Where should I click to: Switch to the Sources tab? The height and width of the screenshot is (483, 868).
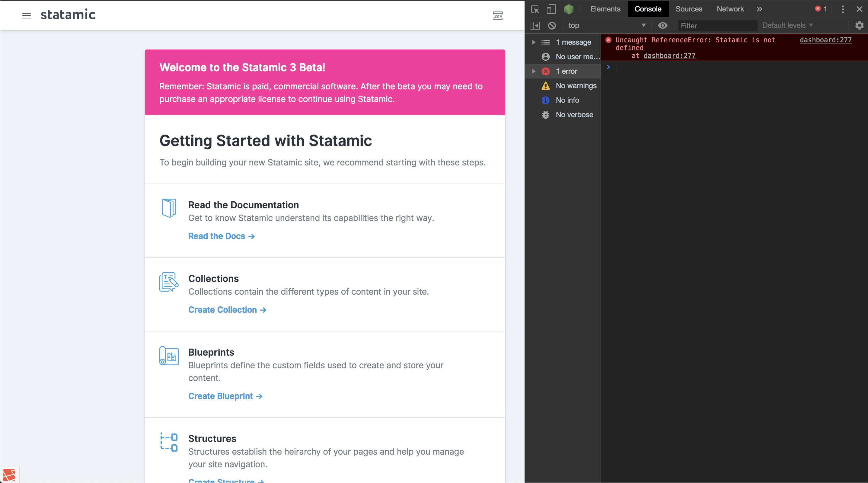[689, 9]
